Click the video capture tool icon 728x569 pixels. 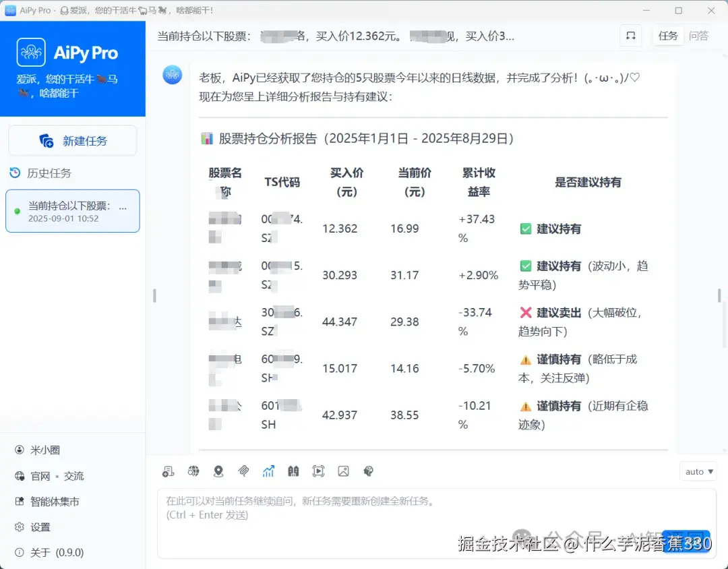[x=318, y=471]
